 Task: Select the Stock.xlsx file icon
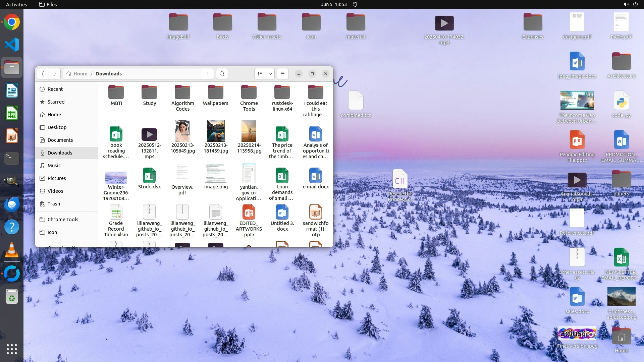[149, 176]
